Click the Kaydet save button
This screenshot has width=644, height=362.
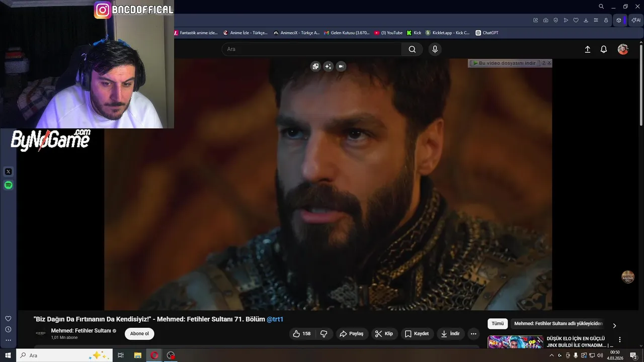417,334
